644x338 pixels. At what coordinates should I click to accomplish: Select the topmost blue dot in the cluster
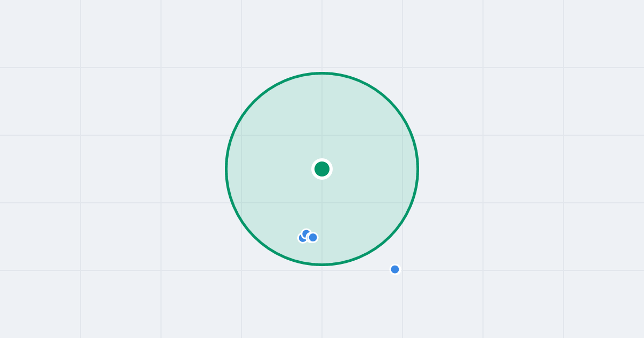click(x=306, y=234)
